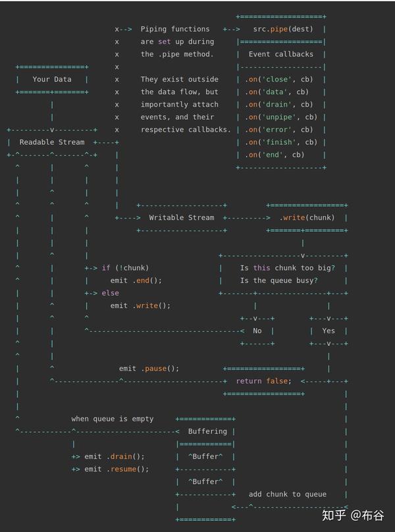Click the 'Your Data' box label
Viewport: 395px width, 532px height.
point(52,80)
